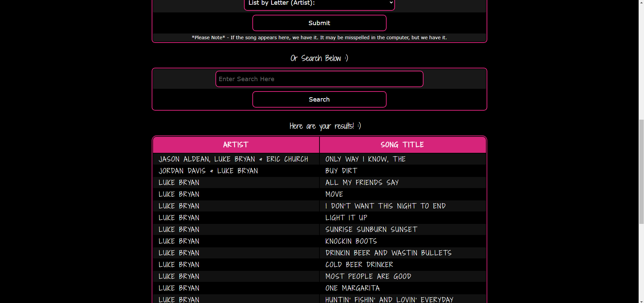This screenshot has height=303, width=644.
Task: Click Luke Bryan in Most People Are Good row
Action: 179,277
